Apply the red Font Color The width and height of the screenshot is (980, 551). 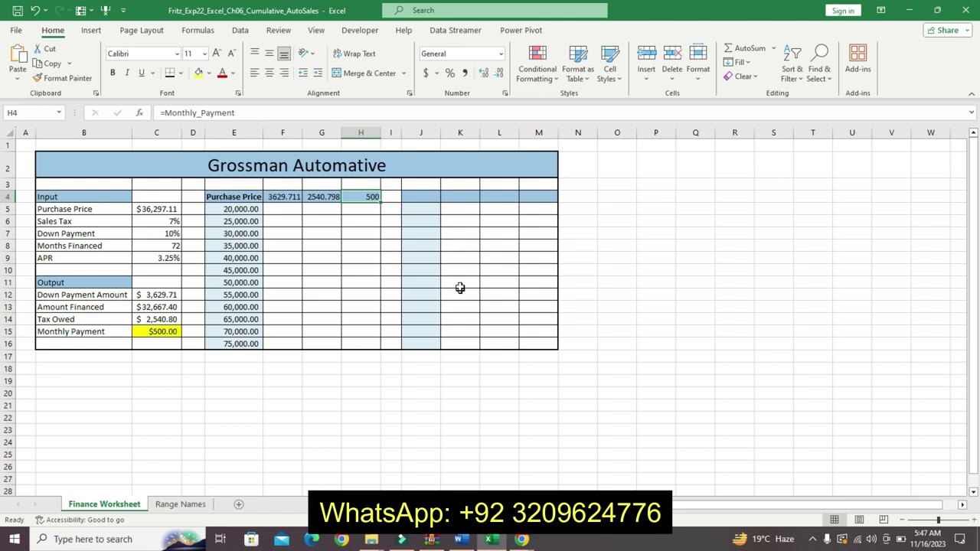222,73
